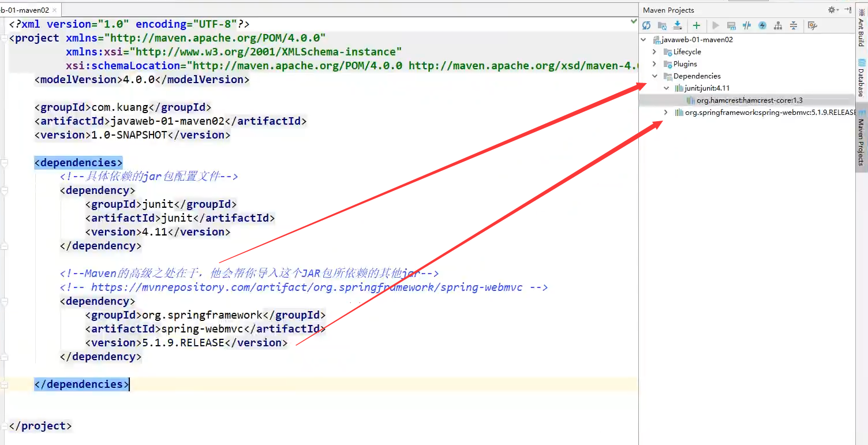Fold the opening dependencies tag gutter marker
This screenshot has height=445, width=868.
point(4,163)
